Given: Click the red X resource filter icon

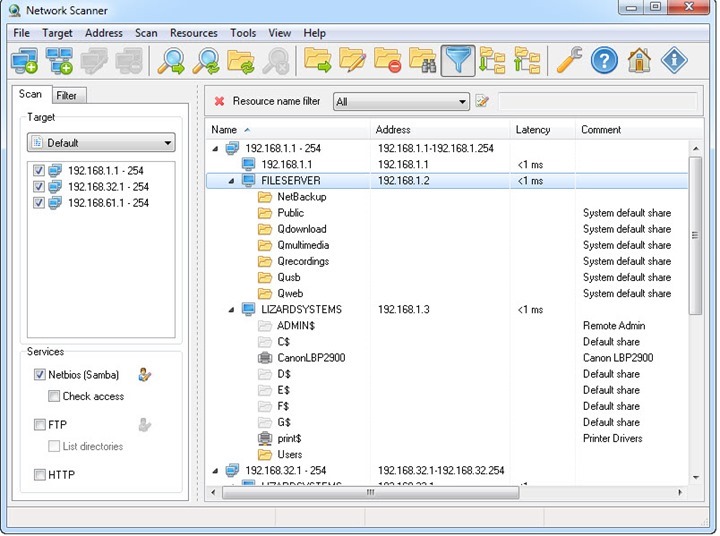Looking at the screenshot, I should [219, 101].
